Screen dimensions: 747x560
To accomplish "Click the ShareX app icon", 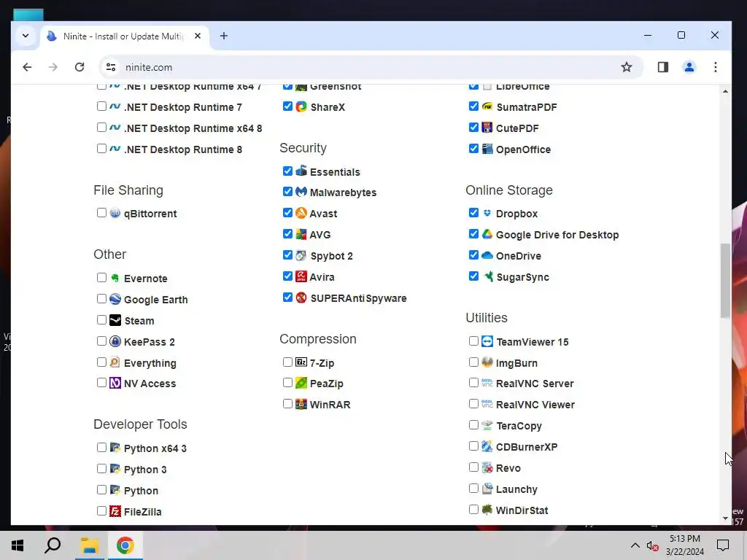I will coord(301,106).
